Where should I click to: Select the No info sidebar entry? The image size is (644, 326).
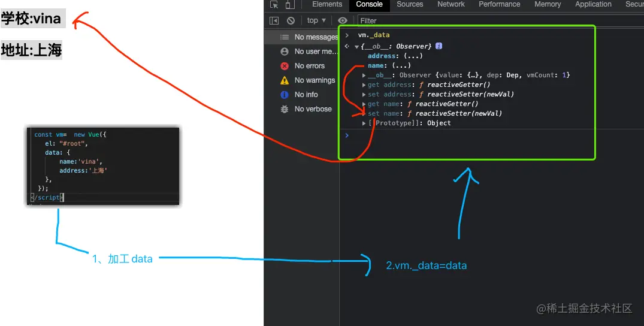tap(302, 95)
